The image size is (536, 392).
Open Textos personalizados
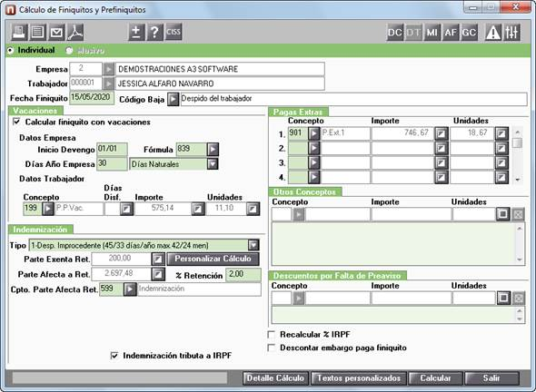coord(359,378)
